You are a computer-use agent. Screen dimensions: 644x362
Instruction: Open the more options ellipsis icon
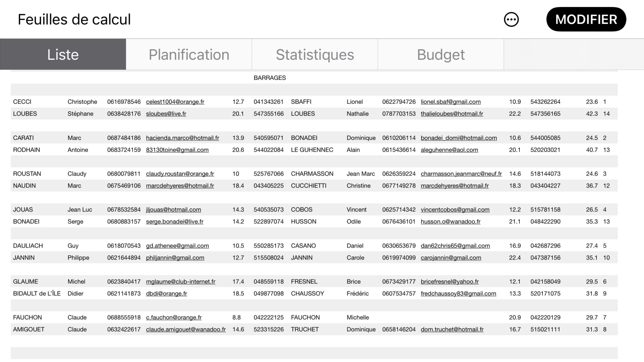click(511, 19)
